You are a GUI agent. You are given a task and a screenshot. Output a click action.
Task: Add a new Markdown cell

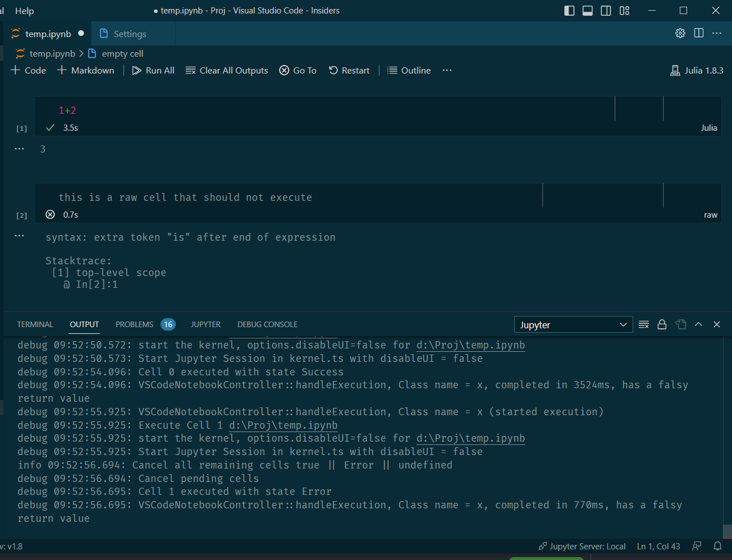coord(86,70)
